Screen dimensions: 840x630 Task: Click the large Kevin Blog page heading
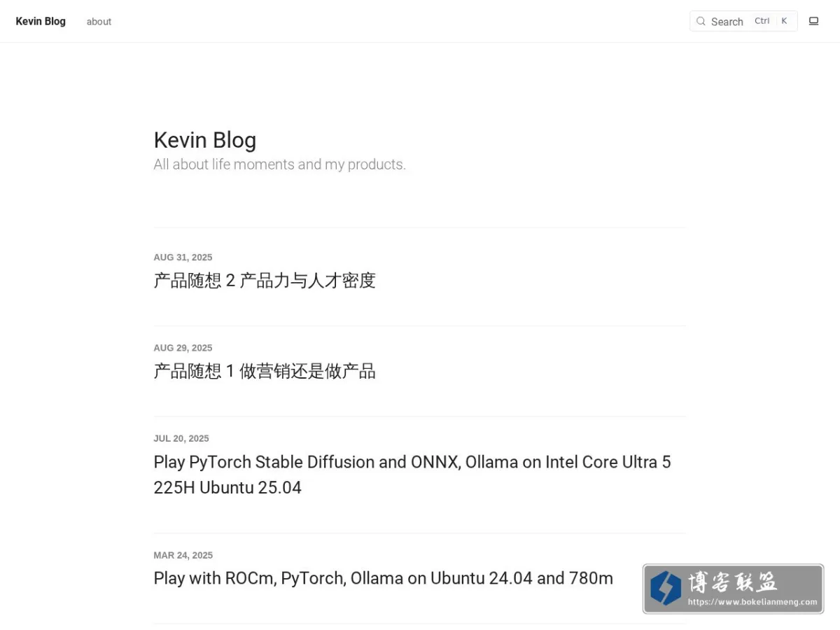pos(205,140)
